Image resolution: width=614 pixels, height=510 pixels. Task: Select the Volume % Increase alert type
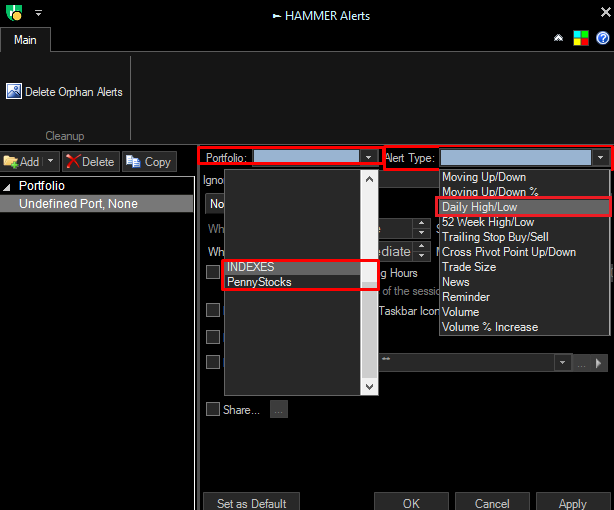tap(524, 327)
